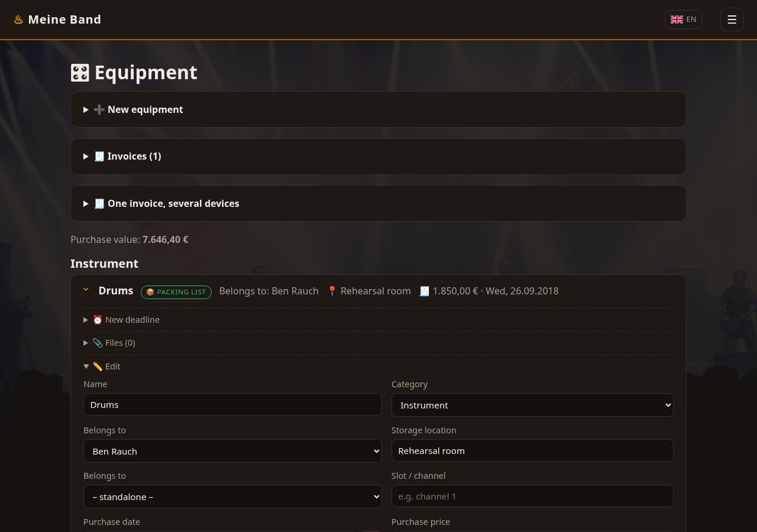
Task: Expand One invoice, several devices section
Action: 378,203
